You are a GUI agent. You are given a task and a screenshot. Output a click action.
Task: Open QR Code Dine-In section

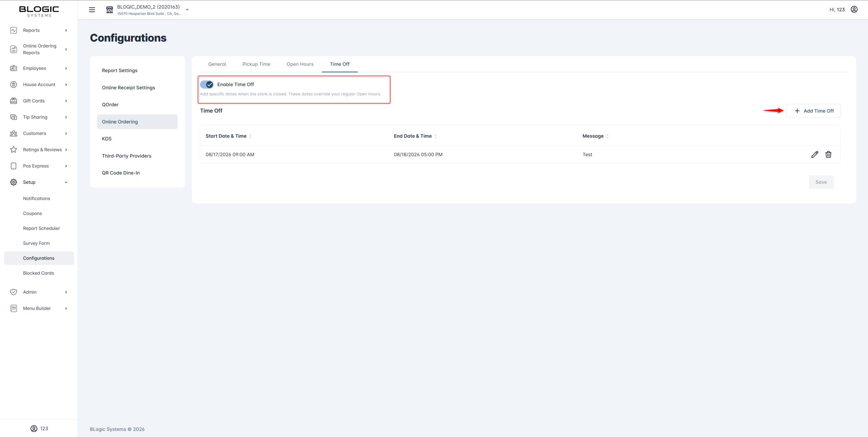(137, 173)
